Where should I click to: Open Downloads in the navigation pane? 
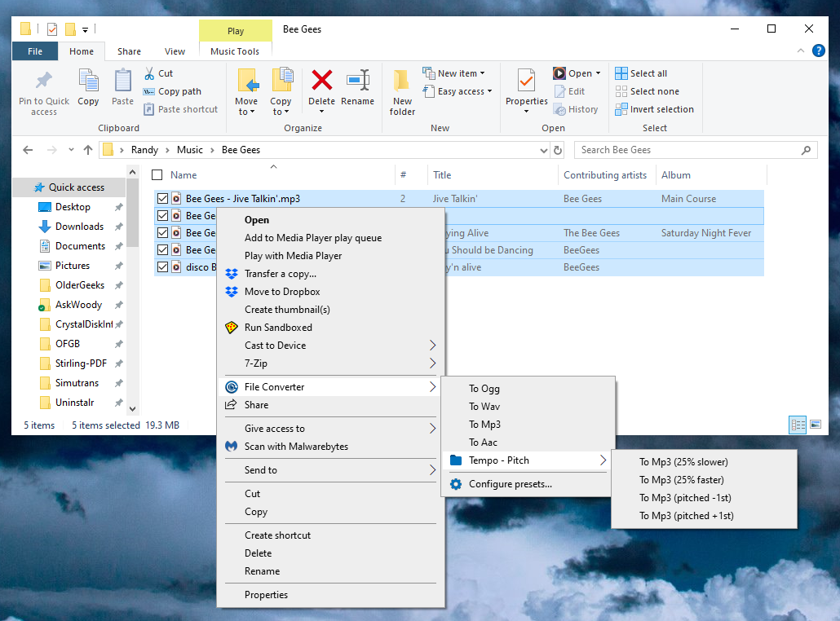(x=79, y=227)
